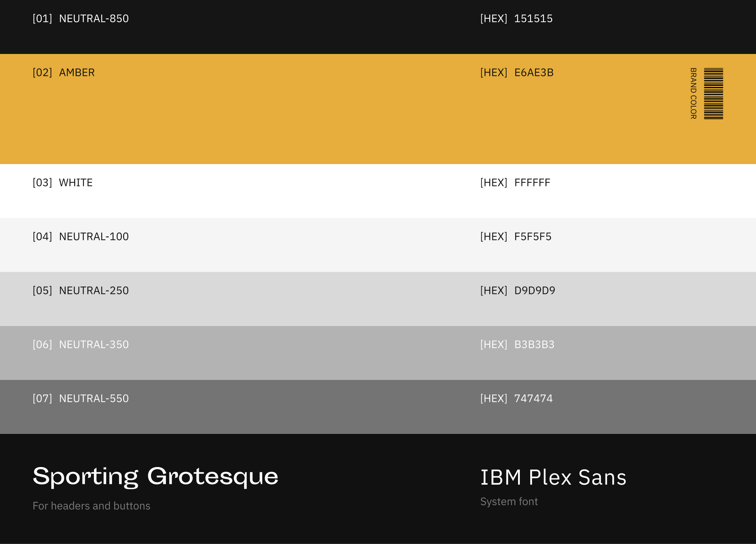Click hex value B3B3B3
756x544 pixels.
click(x=534, y=345)
